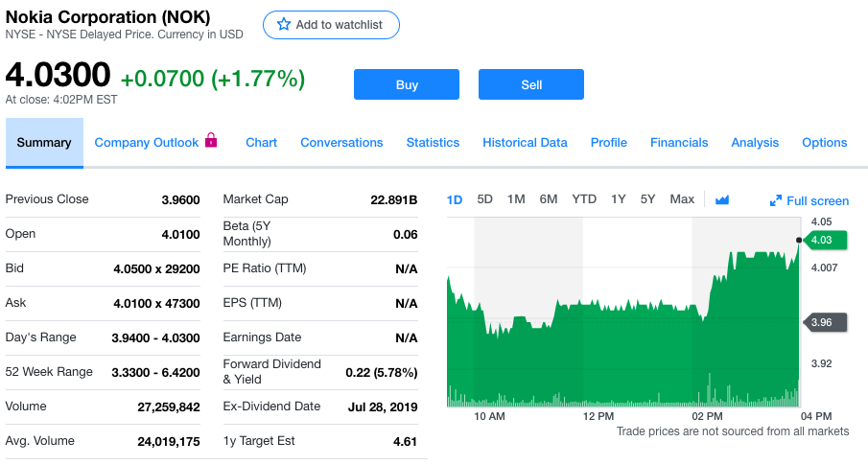The height and width of the screenshot is (465, 868).
Task: Click the Market Cap value 22.891B
Action: point(394,199)
